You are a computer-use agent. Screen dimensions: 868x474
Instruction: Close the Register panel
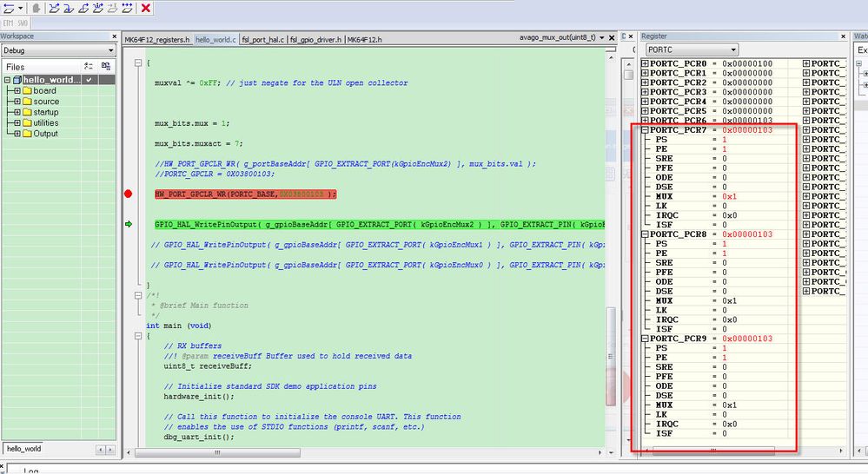click(x=843, y=36)
